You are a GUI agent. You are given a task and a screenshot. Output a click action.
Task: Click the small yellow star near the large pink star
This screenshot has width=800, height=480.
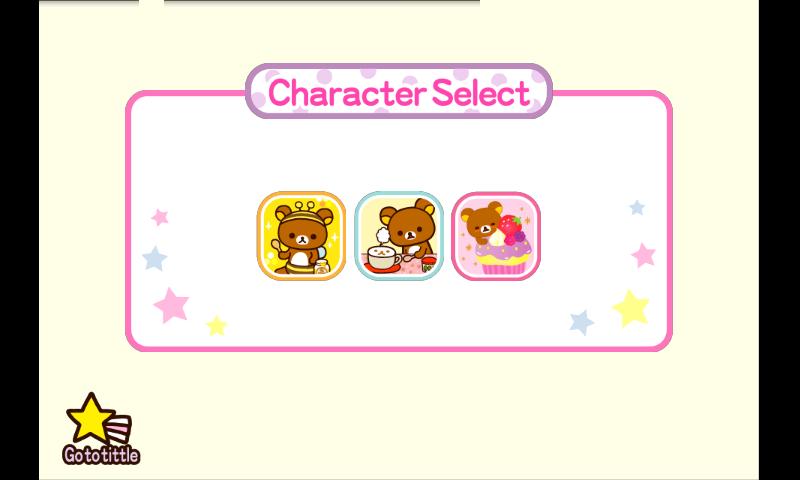[x=217, y=325]
